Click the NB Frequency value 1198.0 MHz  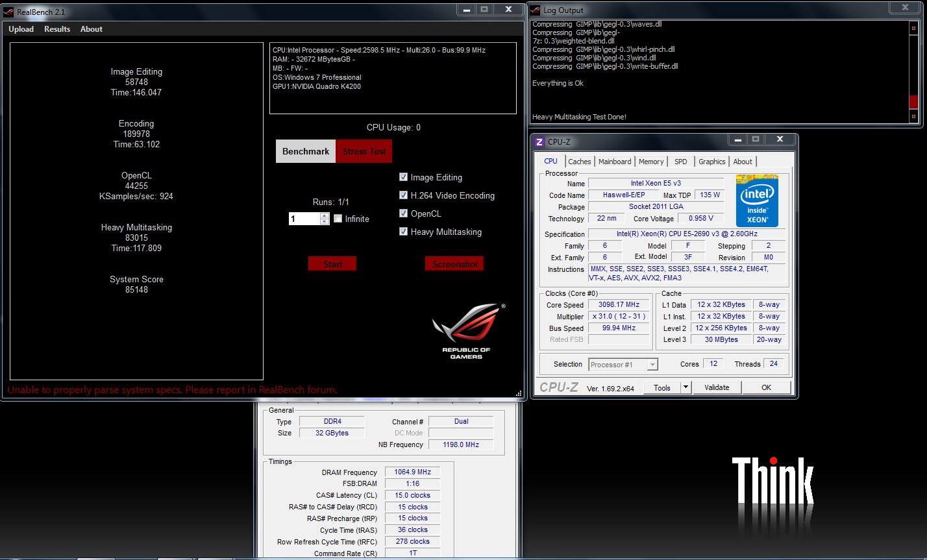(x=461, y=445)
